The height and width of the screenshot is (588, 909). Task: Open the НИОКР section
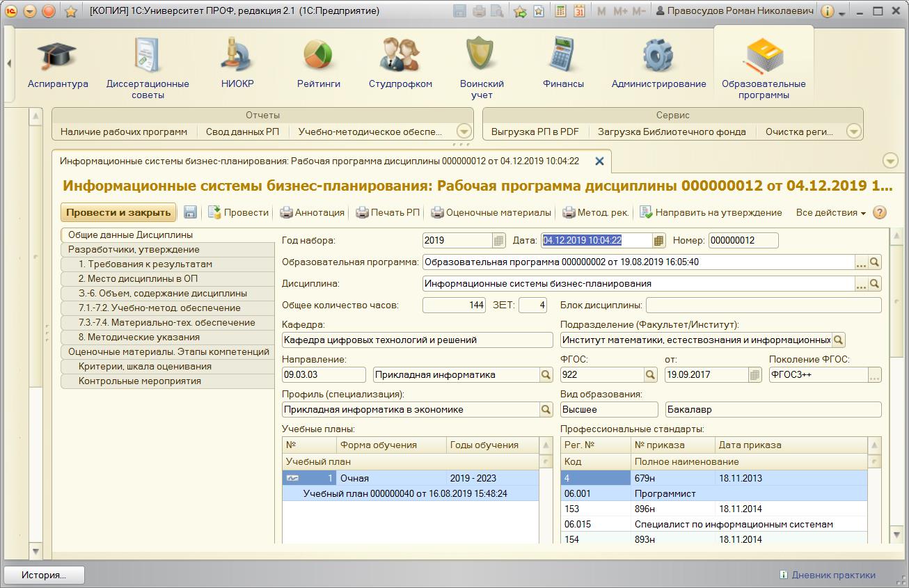237,65
